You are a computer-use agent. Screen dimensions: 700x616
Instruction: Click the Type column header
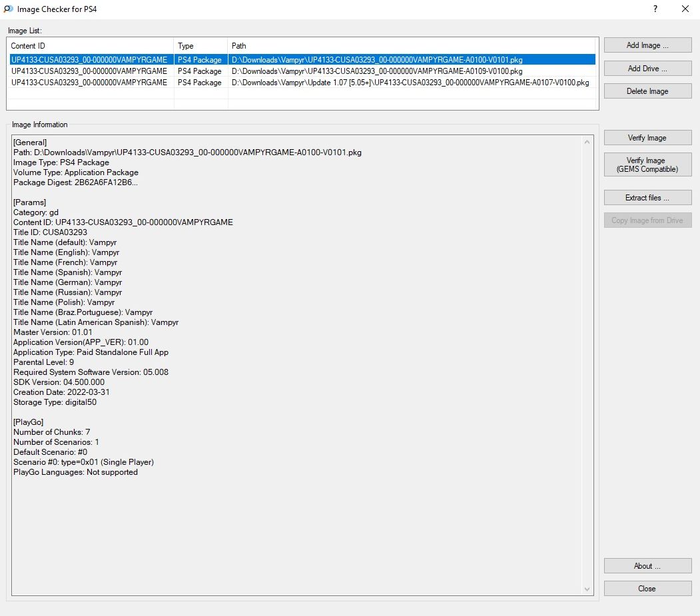[200, 46]
